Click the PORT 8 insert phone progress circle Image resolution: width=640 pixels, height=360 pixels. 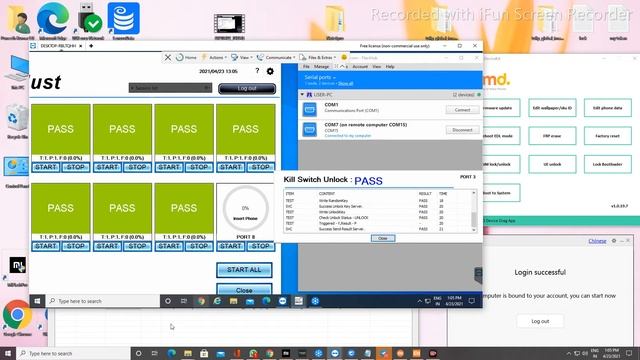tap(245, 209)
